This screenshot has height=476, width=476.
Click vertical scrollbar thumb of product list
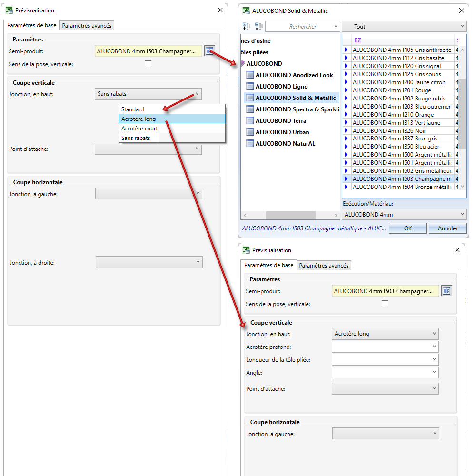pos(462,114)
